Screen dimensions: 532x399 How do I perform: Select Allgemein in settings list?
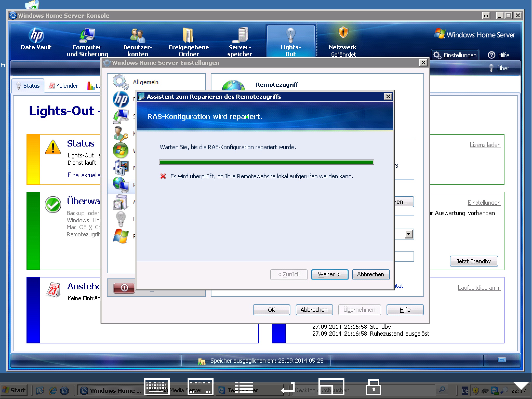point(145,82)
